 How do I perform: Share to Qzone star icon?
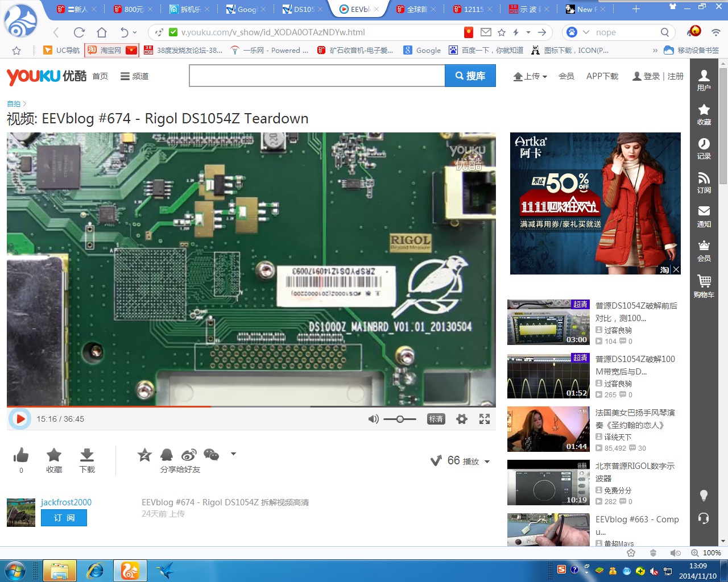click(x=144, y=455)
